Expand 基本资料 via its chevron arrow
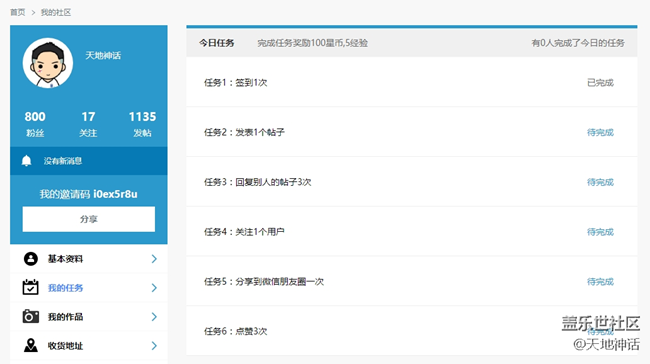This screenshot has height=364, width=650. (x=154, y=259)
